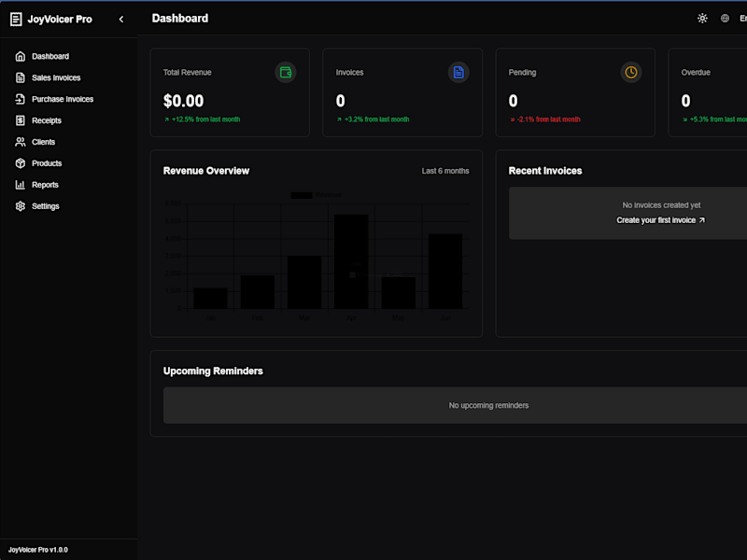Click the Receipts icon in sidebar
747x560 pixels.
click(20, 120)
